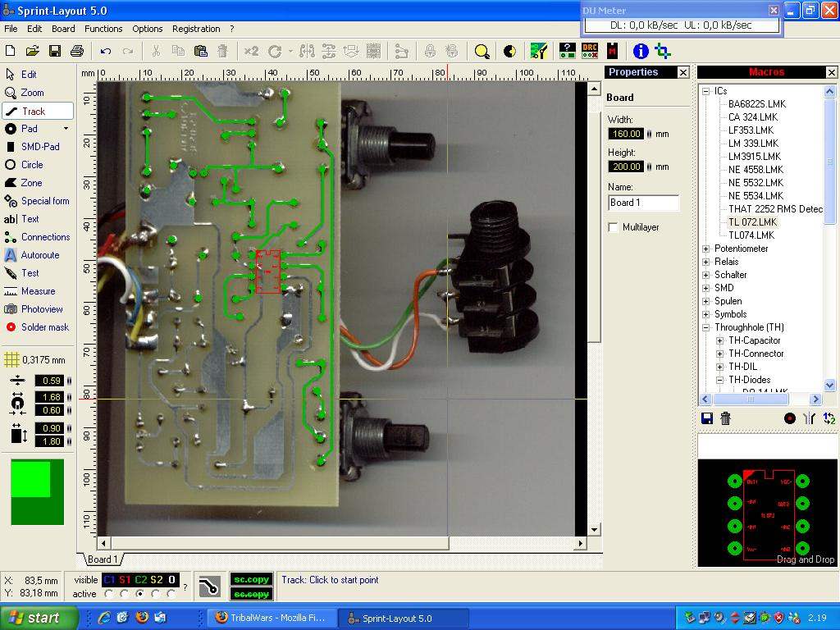Screen dimensions: 840x630
Task: Select TL 072.LMK macro in list
Action: point(752,222)
